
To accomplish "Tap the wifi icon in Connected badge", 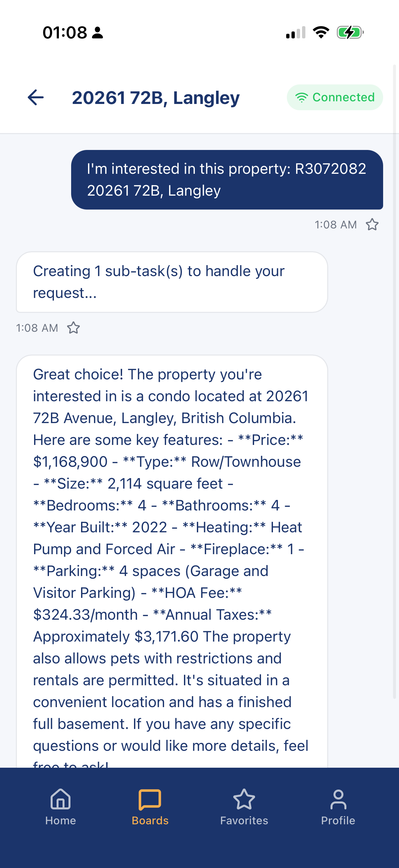I will (x=302, y=98).
